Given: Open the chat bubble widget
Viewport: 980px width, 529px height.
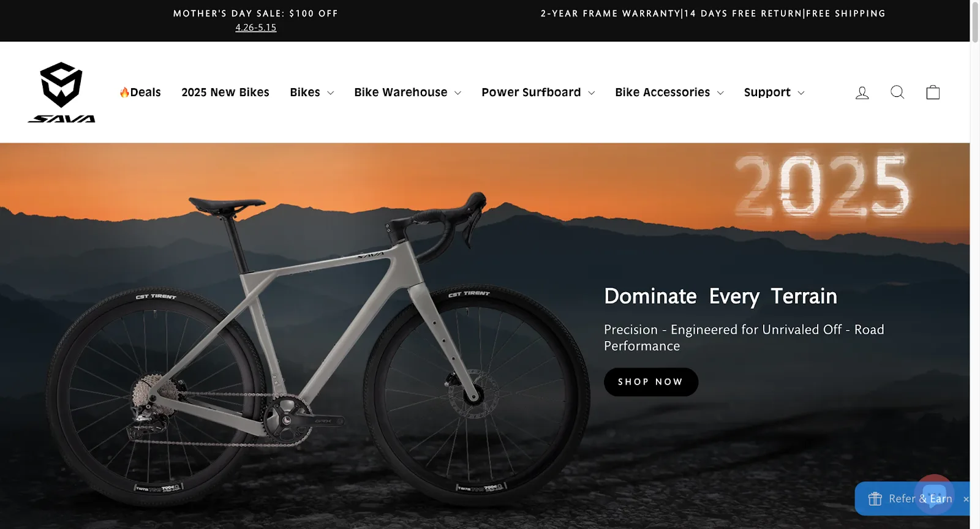Looking at the screenshot, I should (x=934, y=495).
